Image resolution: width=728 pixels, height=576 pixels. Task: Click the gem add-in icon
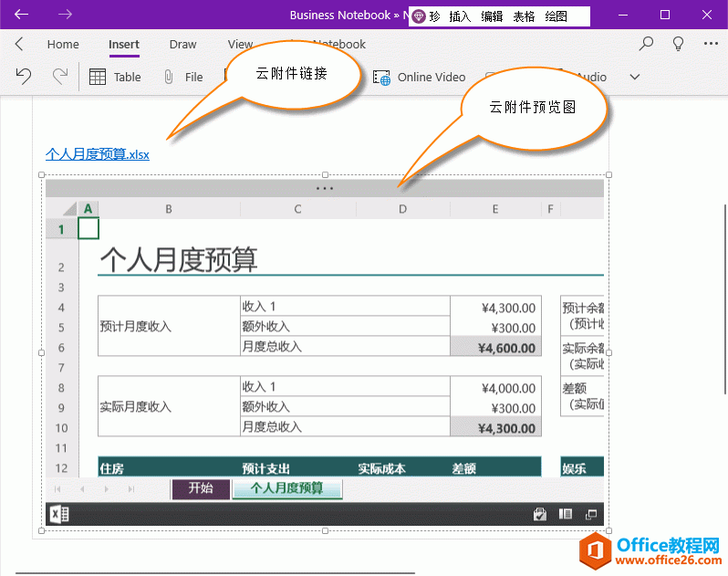[419, 16]
